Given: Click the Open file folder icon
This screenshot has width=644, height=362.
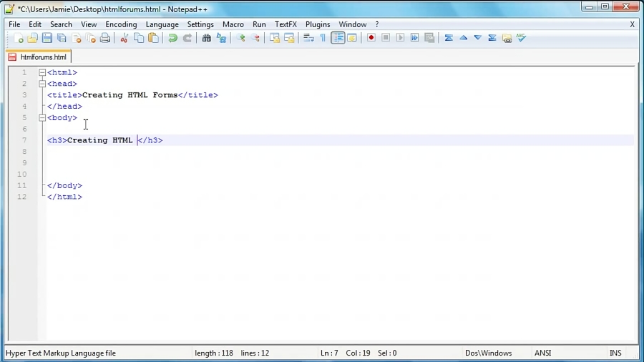Looking at the screenshot, I should click(x=32, y=38).
